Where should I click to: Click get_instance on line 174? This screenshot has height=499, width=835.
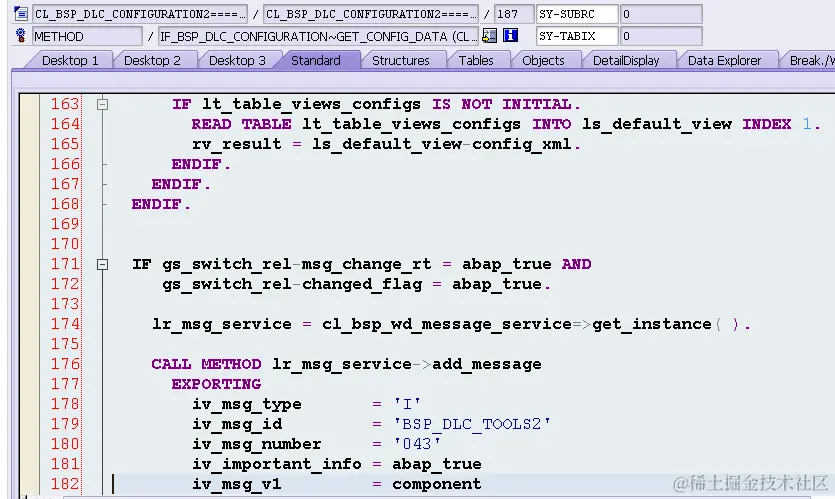tap(652, 324)
